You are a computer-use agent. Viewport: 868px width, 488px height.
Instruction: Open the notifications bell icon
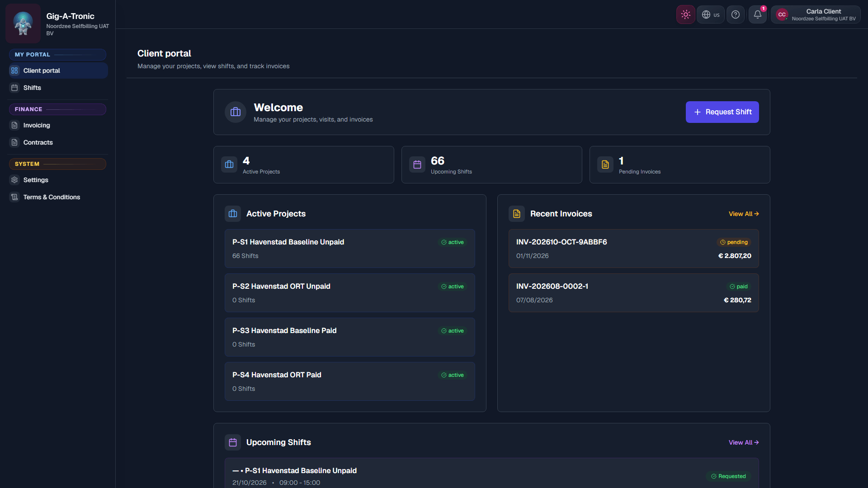coord(758,14)
